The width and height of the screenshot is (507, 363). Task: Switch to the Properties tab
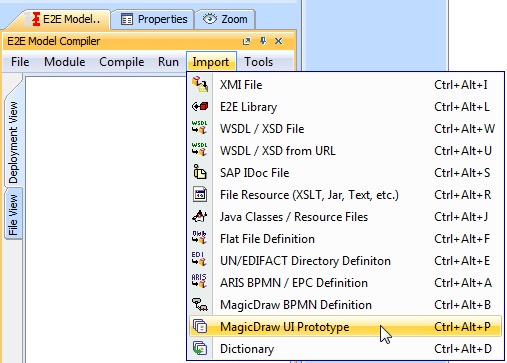coord(154,19)
